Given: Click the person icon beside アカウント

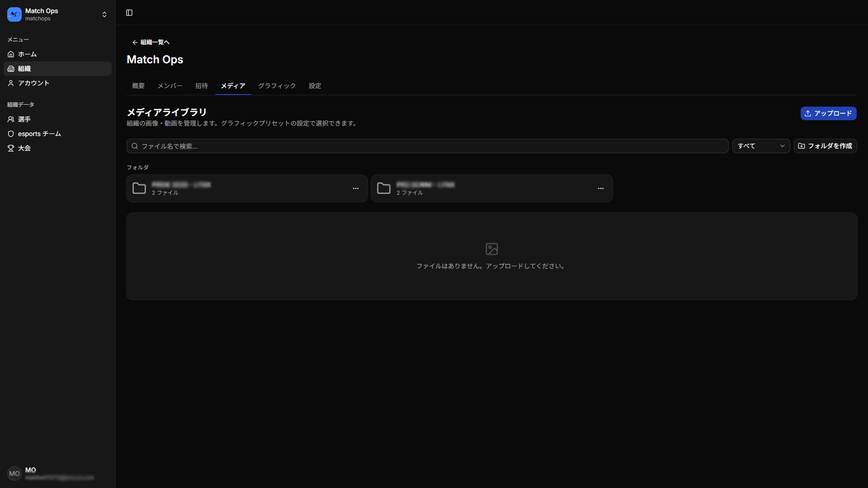Looking at the screenshot, I should [x=11, y=83].
